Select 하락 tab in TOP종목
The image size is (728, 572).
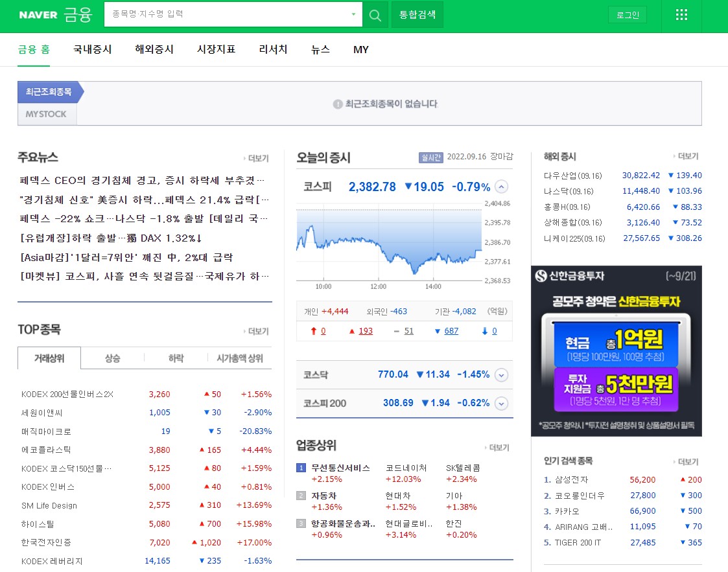pos(176,358)
